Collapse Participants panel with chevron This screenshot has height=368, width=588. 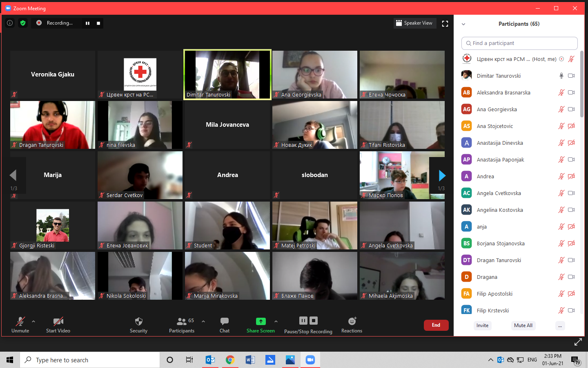point(463,24)
